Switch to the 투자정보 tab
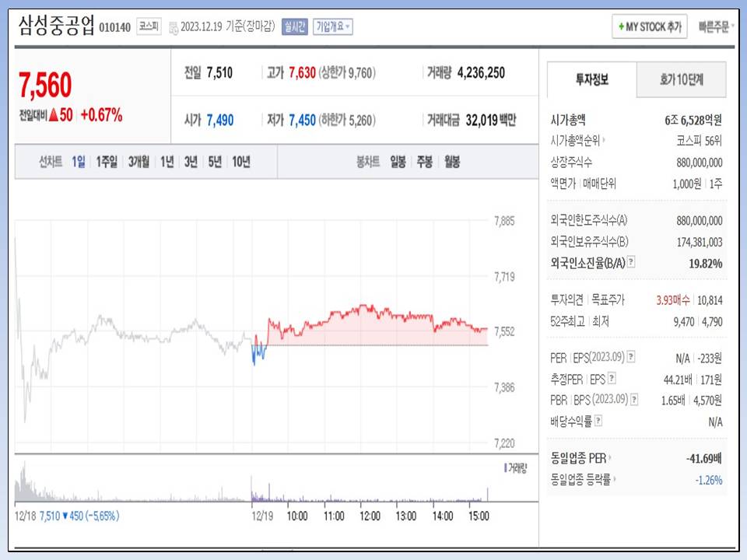Image resolution: width=747 pixels, height=560 pixels. [591, 79]
